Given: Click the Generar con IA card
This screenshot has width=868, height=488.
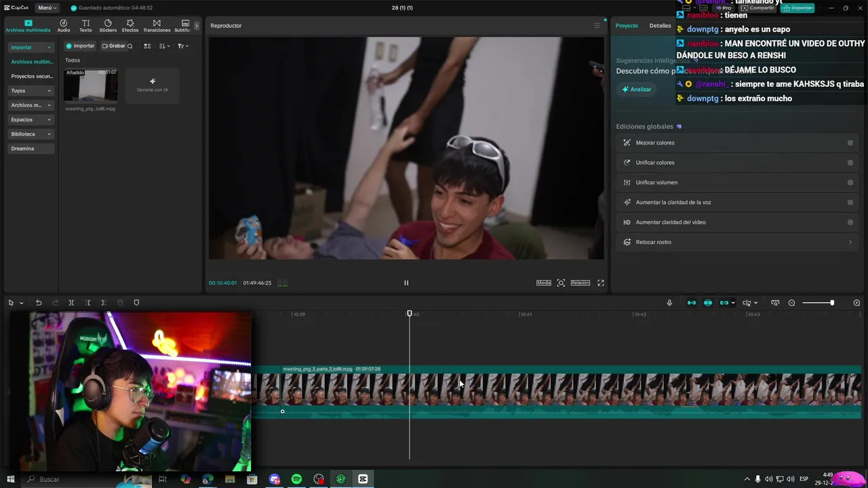Looking at the screenshot, I should (152, 85).
